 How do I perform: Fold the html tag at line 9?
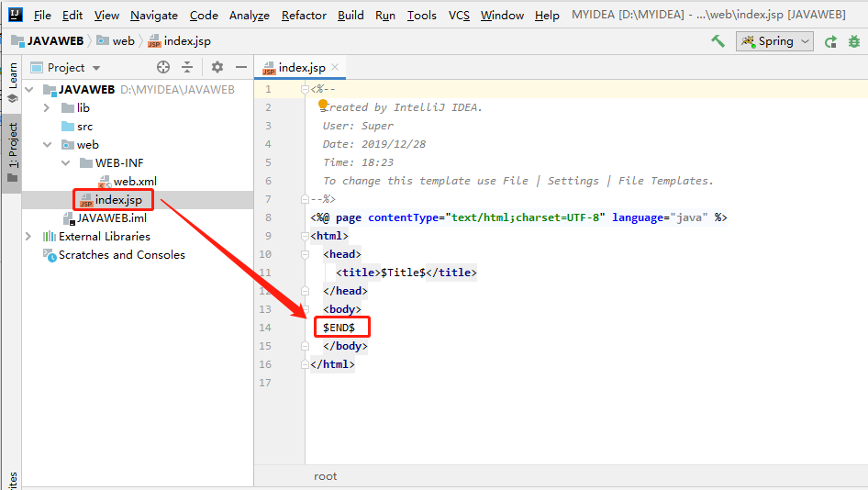coord(305,237)
